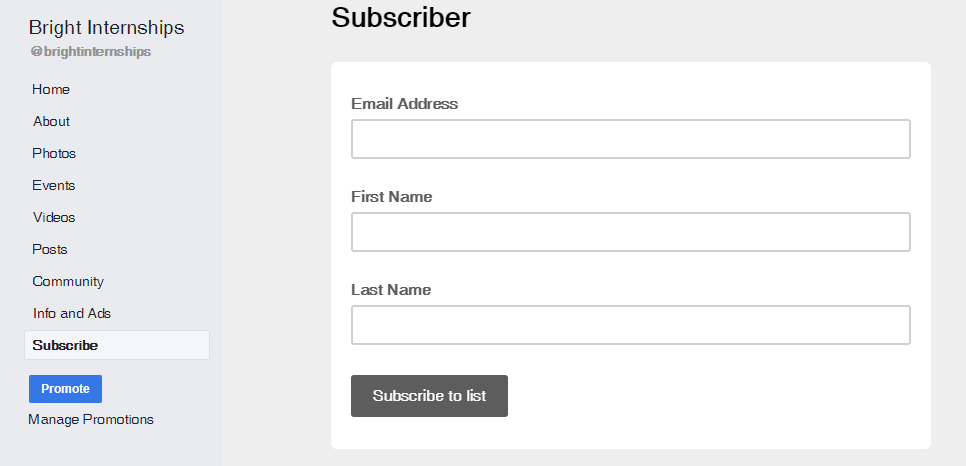Open the Home page section
The height and width of the screenshot is (466, 966).
coord(51,89)
